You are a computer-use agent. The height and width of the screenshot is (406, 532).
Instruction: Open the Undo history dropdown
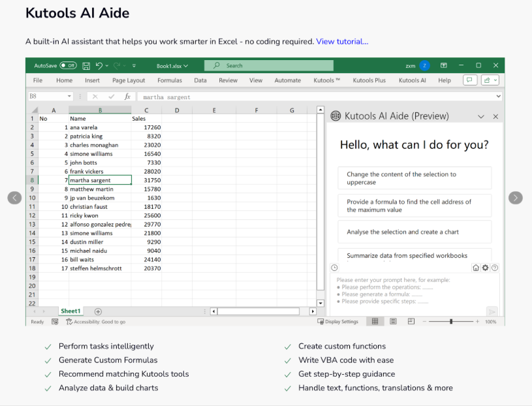pyautogui.click(x=106, y=65)
